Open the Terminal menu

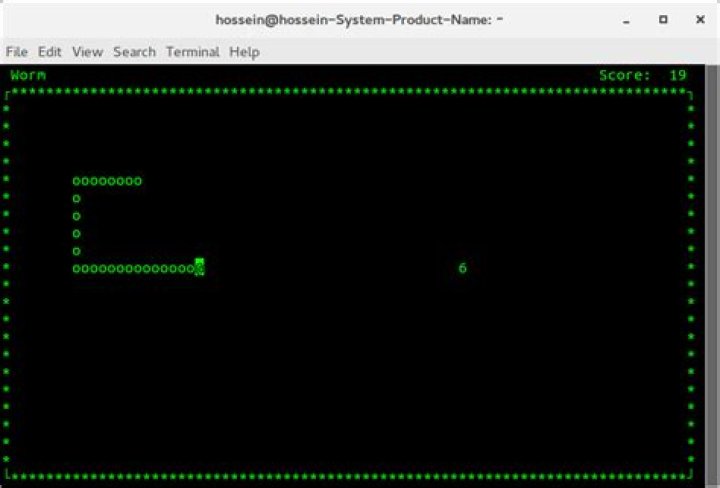pos(192,51)
